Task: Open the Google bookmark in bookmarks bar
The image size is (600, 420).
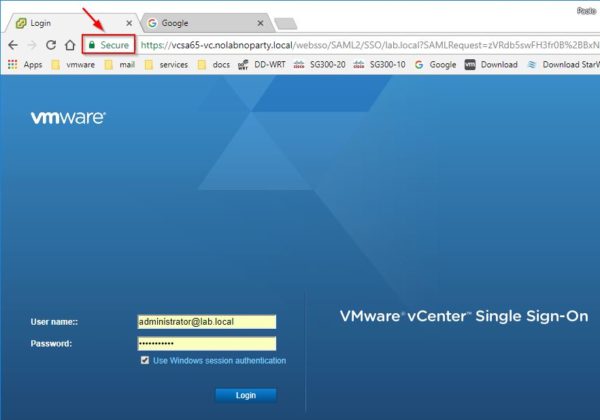Action: (x=435, y=65)
